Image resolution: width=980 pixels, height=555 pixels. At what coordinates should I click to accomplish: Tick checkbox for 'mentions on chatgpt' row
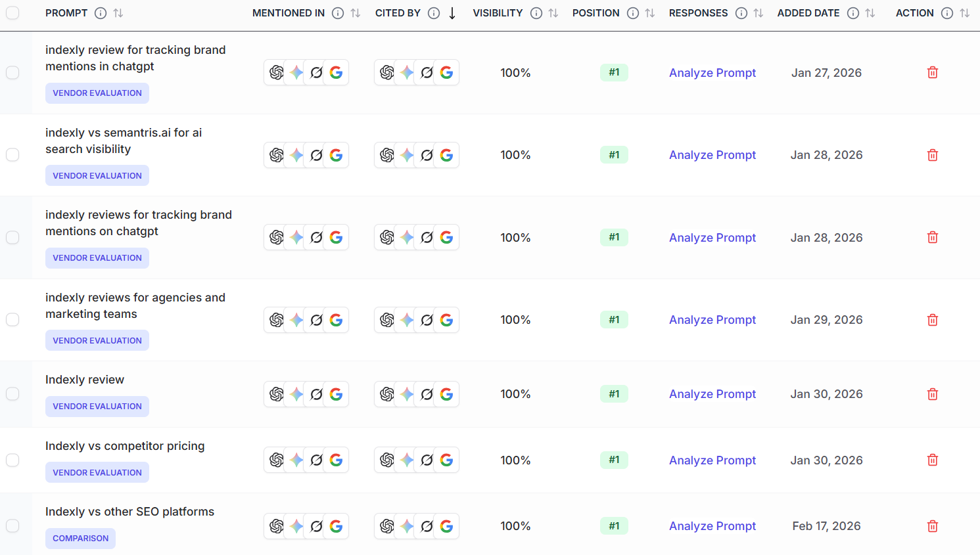pyautogui.click(x=12, y=237)
